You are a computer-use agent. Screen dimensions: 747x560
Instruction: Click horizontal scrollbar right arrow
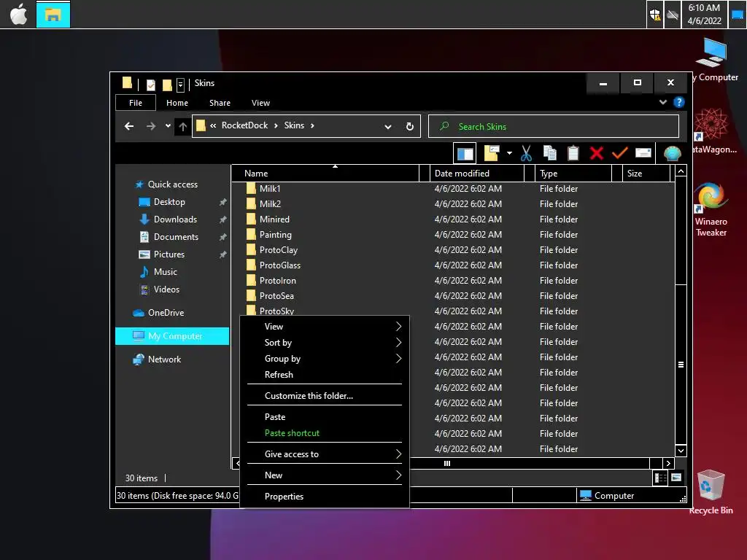pos(668,463)
